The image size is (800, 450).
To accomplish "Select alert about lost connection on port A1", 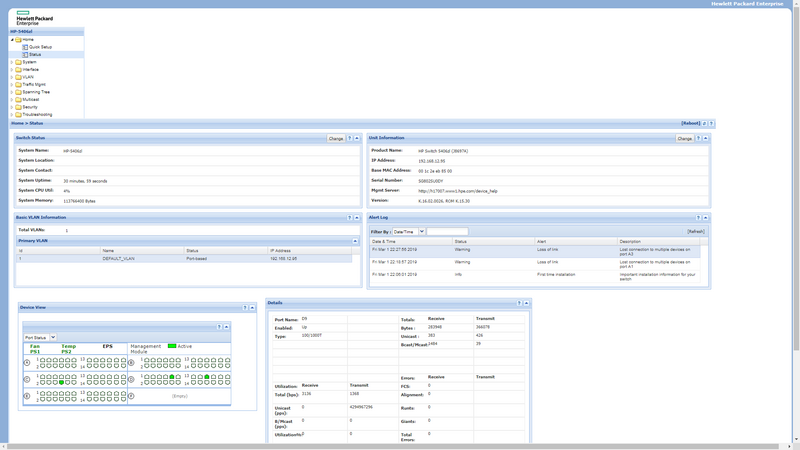I will click(535, 264).
